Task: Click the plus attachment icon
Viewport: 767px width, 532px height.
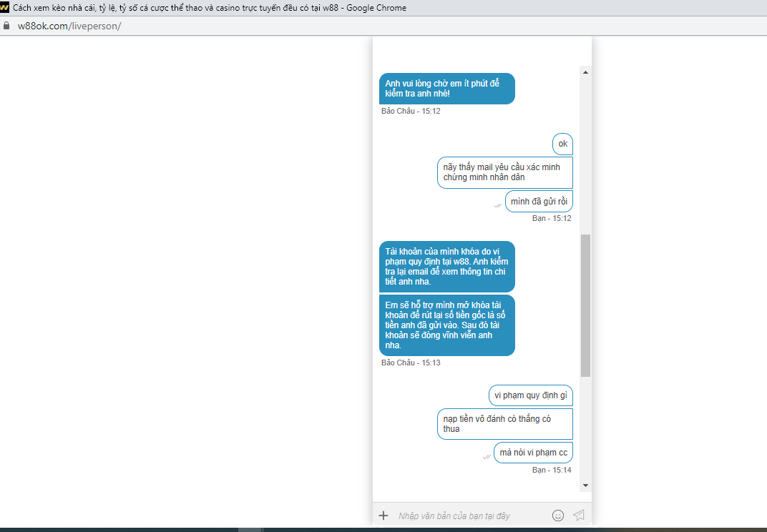Action: 383,516
